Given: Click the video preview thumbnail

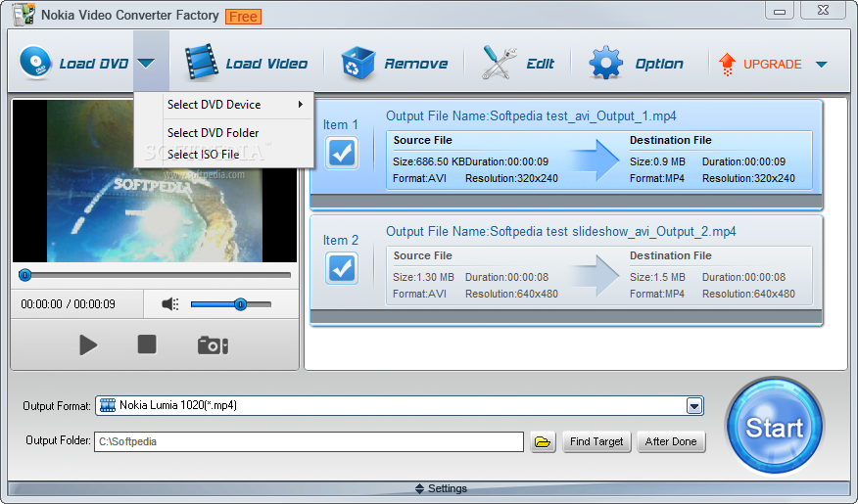Looking at the screenshot, I should pos(155,181).
